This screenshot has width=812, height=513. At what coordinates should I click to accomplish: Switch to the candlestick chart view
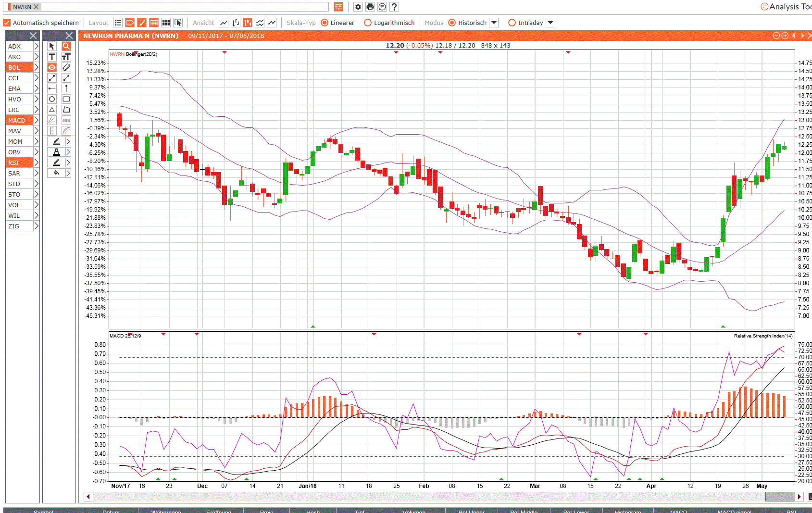pos(248,23)
